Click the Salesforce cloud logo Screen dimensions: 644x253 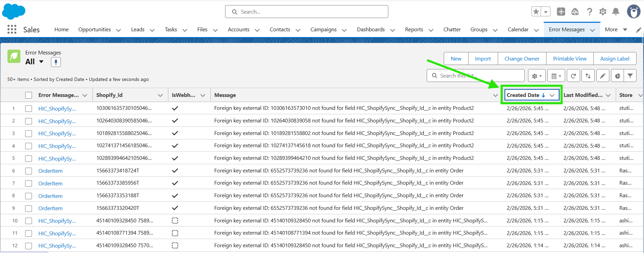tap(14, 12)
